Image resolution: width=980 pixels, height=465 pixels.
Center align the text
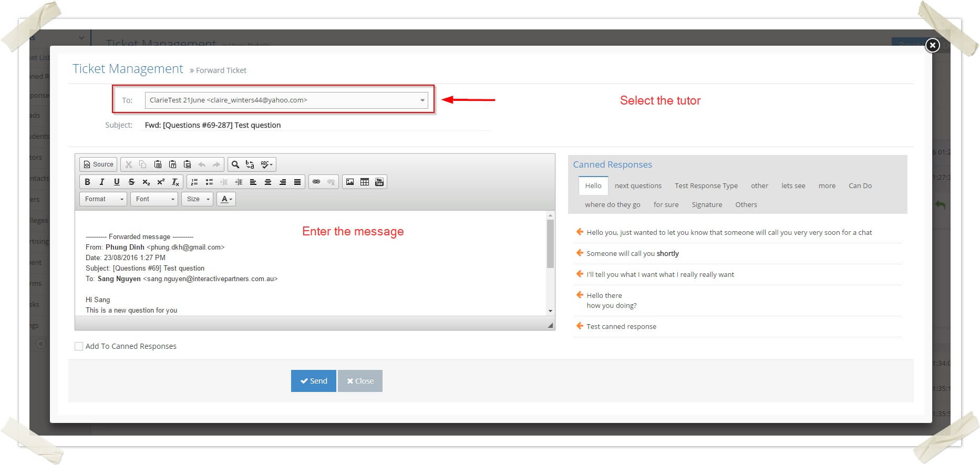(268, 182)
